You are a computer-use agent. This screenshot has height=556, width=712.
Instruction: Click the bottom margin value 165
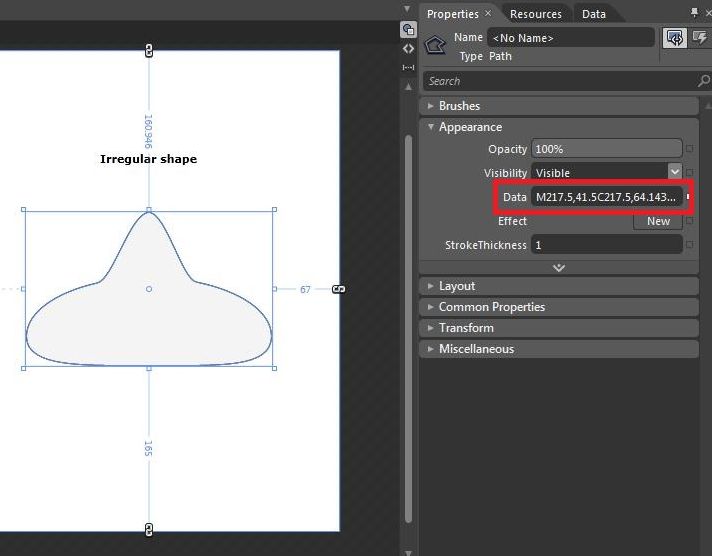(148, 448)
